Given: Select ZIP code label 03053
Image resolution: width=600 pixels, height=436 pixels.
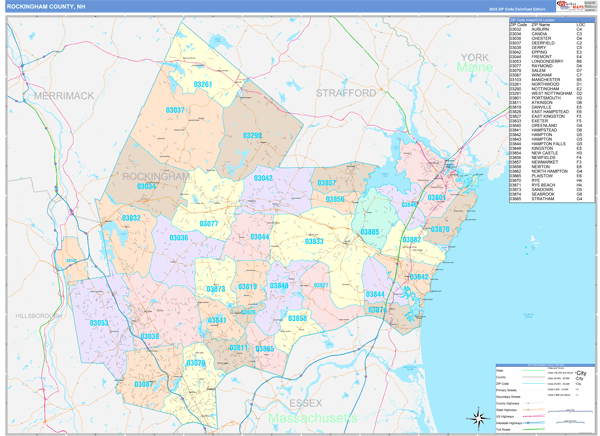Looking at the screenshot, I should tap(99, 323).
